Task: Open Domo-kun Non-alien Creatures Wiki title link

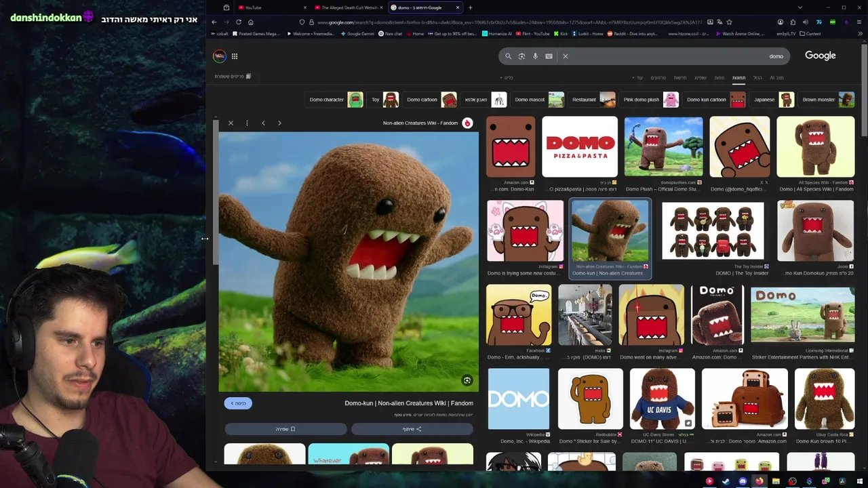Action: point(409,403)
